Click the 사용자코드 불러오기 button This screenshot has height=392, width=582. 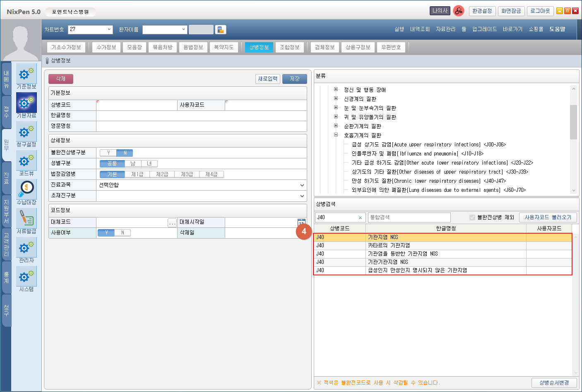548,218
